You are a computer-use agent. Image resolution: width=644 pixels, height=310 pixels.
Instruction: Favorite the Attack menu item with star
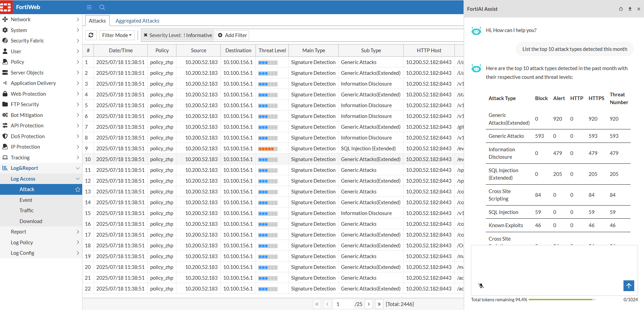78,189
